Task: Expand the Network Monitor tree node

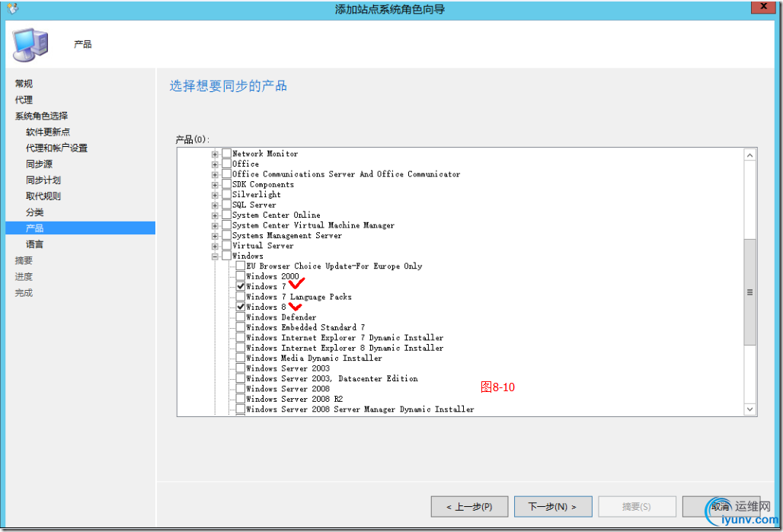Action: [215, 155]
